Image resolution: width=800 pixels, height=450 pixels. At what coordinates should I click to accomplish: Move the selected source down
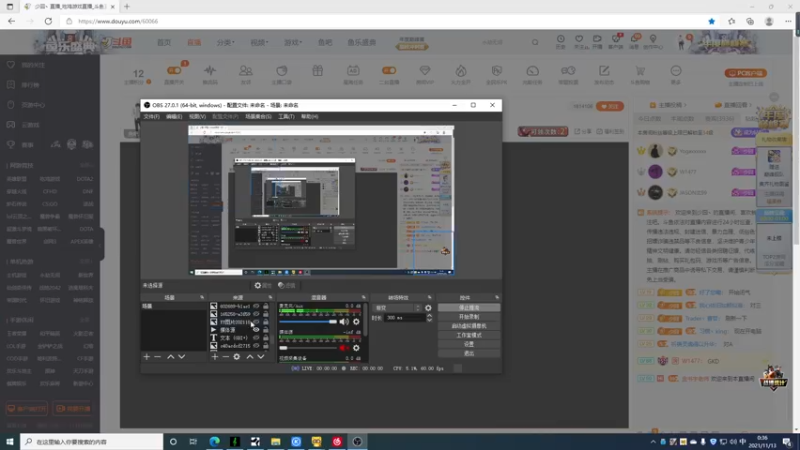261,357
